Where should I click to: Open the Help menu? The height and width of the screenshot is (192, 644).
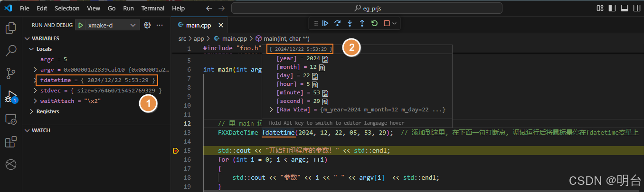[x=178, y=9]
